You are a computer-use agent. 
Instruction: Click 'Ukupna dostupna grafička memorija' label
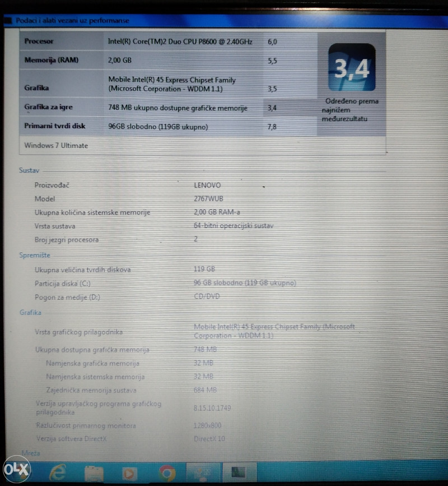click(92, 350)
